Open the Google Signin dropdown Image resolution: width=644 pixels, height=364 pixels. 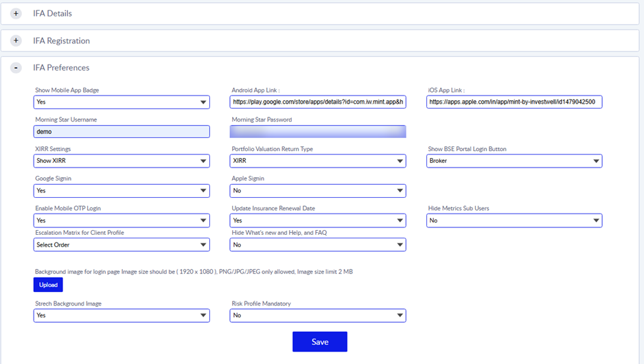pyautogui.click(x=122, y=191)
